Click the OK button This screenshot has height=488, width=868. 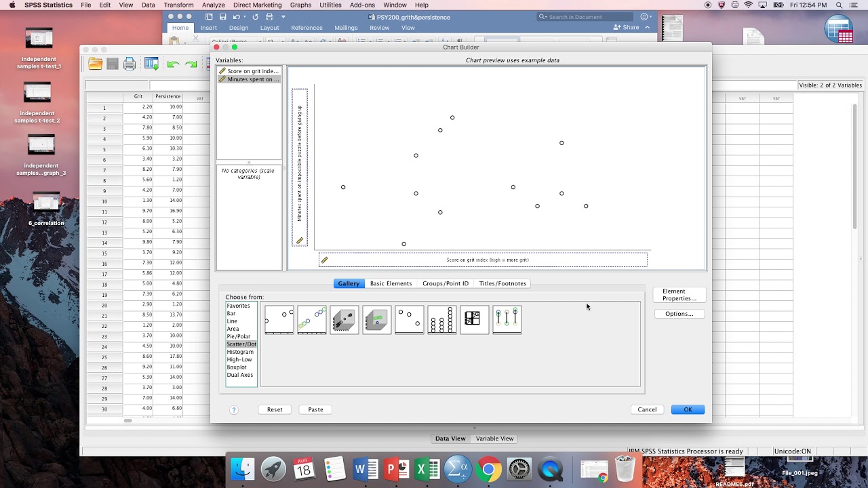pyautogui.click(x=688, y=409)
